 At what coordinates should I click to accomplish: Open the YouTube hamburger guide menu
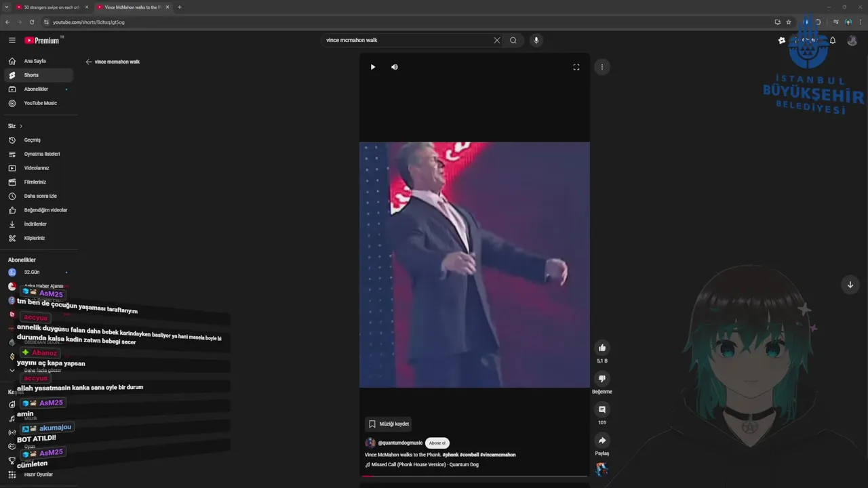pos(12,40)
